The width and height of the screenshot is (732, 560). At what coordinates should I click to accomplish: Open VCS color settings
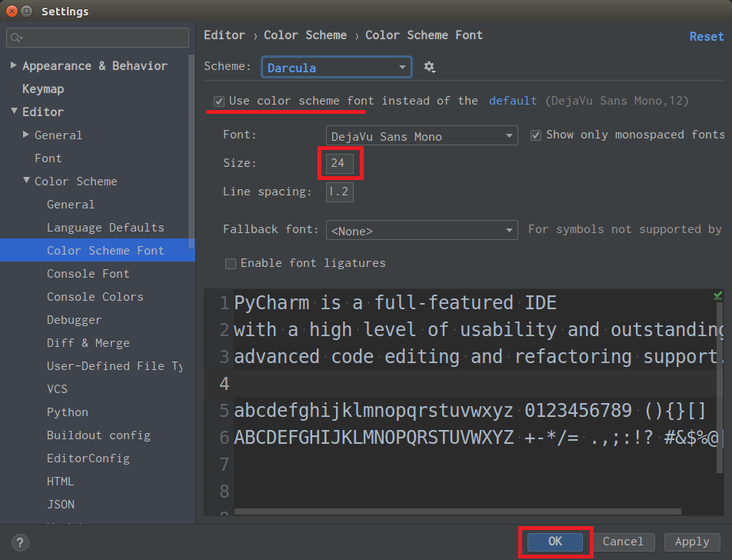click(x=57, y=389)
